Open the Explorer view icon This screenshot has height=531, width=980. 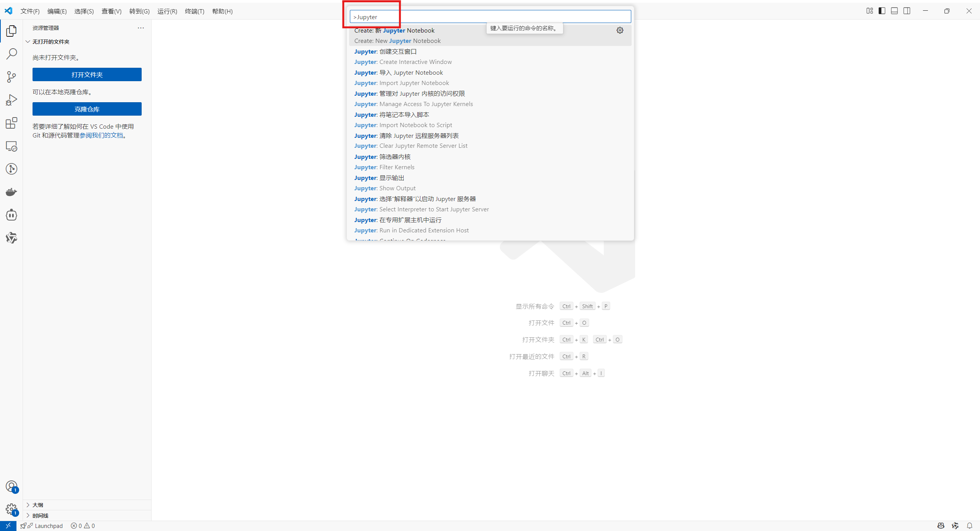pyautogui.click(x=11, y=31)
